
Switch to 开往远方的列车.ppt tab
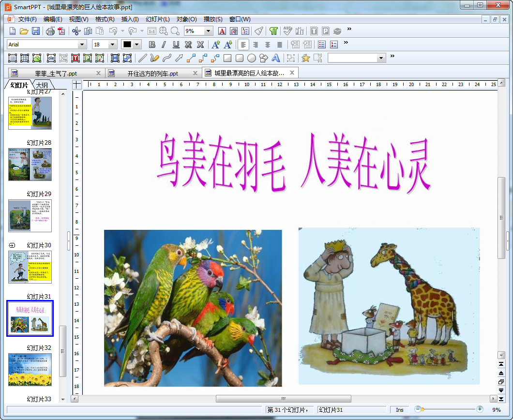(x=153, y=74)
